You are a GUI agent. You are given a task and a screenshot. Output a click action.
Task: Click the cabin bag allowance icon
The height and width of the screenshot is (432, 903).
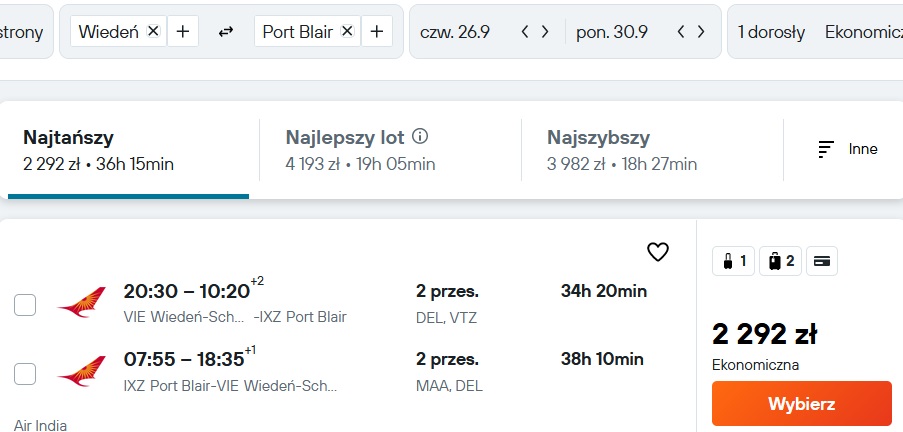coord(733,262)
